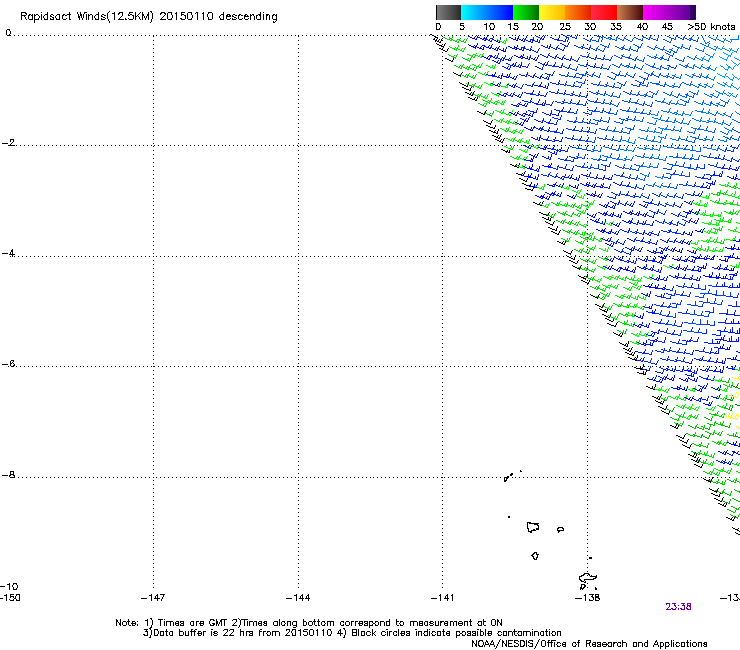Click the date text '20150110 descending'
Viewport: 740px width, 650px height.
tap(219, 17)
